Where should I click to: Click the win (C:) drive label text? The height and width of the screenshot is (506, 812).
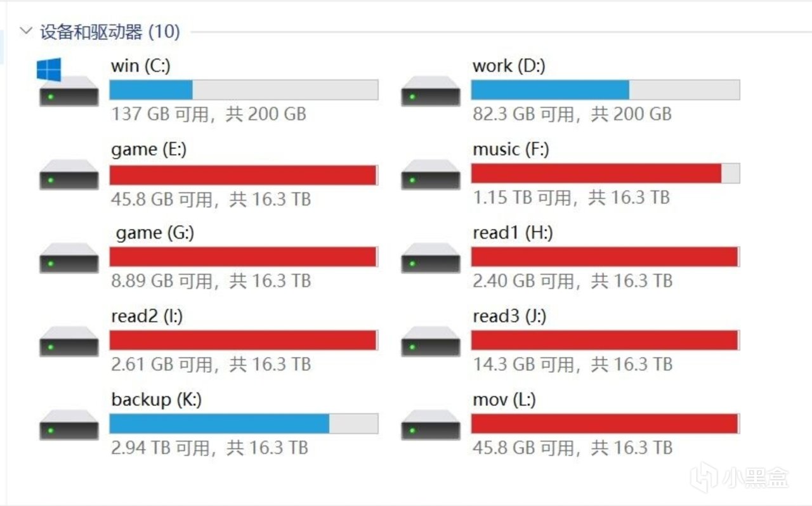[x=140, y=66]
